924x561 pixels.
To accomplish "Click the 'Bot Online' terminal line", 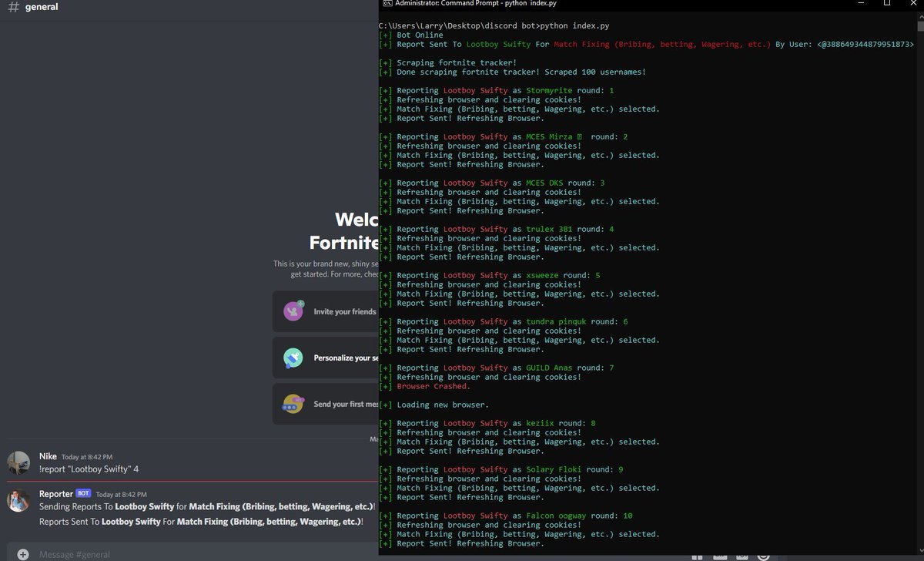I will (411, 35).
